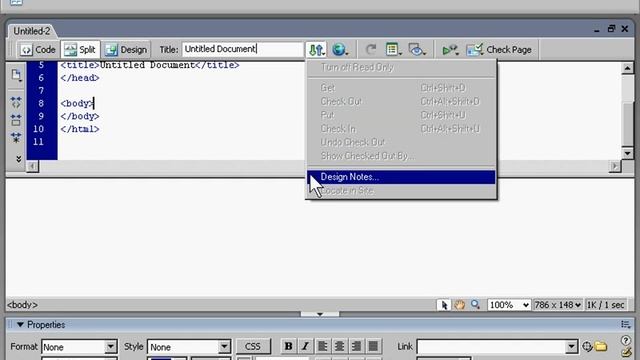
Task: Align text left
Action: point(322,346)
